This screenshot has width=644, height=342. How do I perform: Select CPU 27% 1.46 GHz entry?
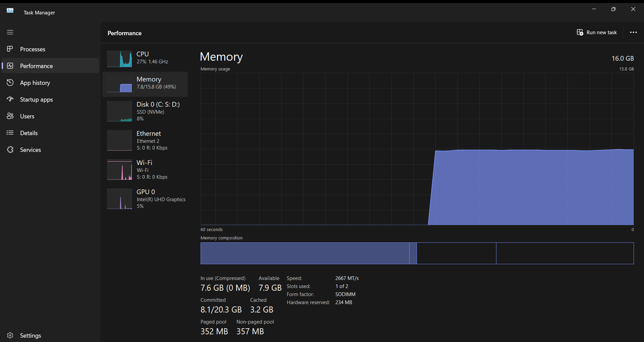[x=145, y=59]
